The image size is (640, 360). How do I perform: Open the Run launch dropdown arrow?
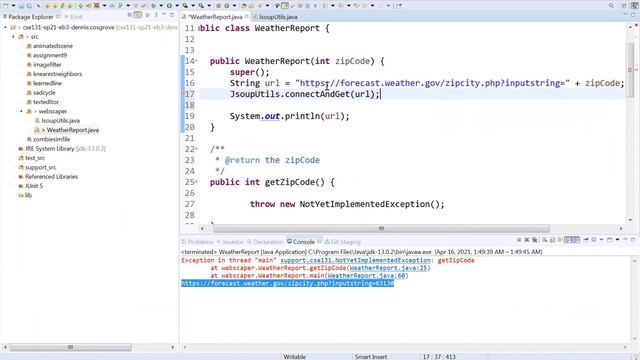click(177, 6)
